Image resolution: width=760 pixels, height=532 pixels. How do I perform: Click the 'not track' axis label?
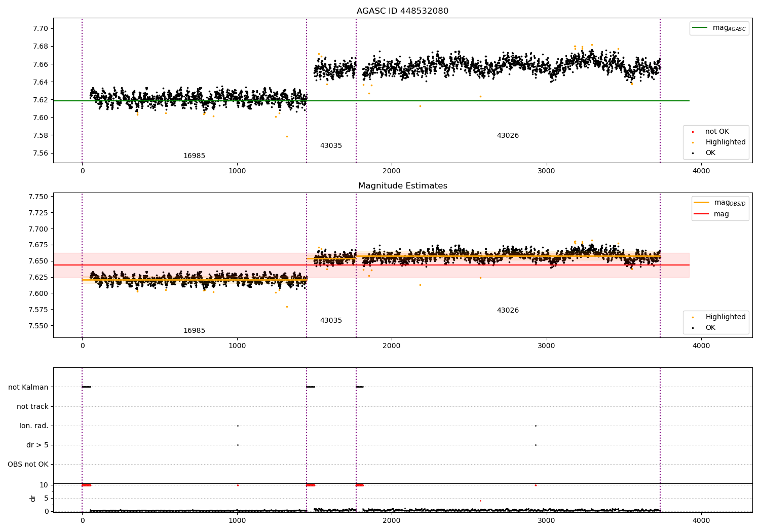pyautogui.click(x=32, y=407)
